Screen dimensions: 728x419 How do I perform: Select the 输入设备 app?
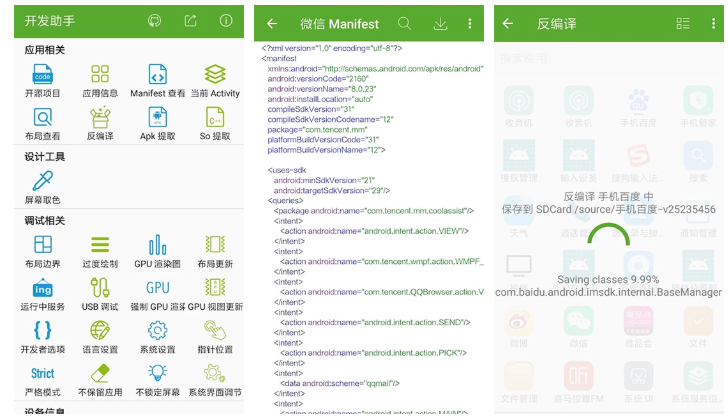[x=578, y=162]
